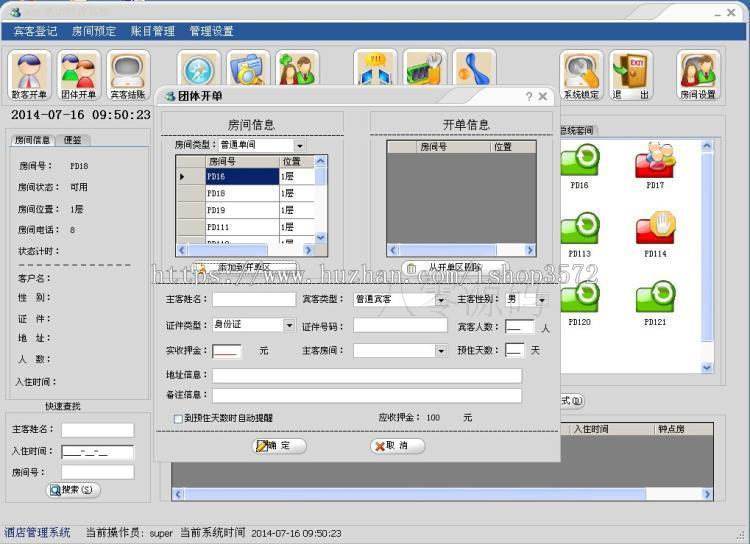The width and height of the screenshot is (750, 544).
Task: Click the compass toolbar icon
Action: 199,68
